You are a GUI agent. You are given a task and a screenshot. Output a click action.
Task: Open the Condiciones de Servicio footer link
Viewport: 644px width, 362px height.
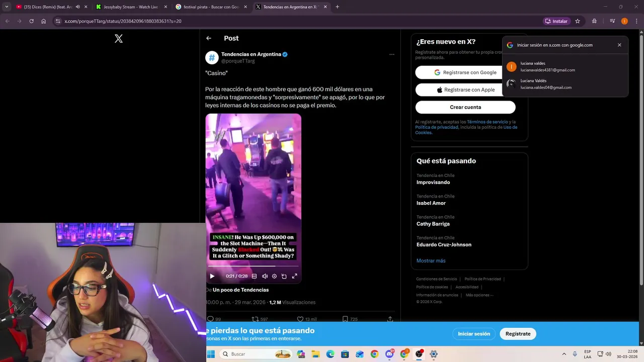[x=436, y=279]
